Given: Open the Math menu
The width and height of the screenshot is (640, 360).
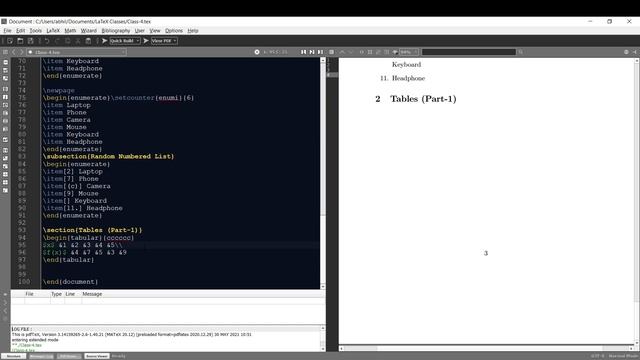Looking at the screenshot, I should [70, 31].
